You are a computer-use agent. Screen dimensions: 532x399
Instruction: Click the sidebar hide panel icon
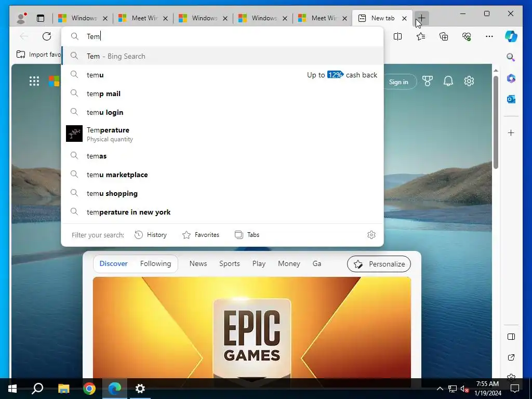pyautogui.click(x=511, y=337)
